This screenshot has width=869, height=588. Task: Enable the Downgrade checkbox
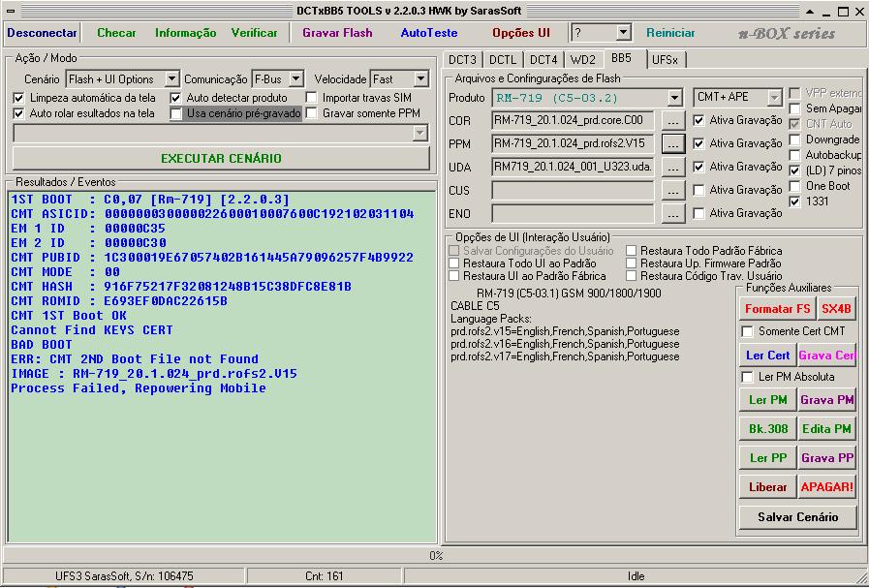[794, 139]
